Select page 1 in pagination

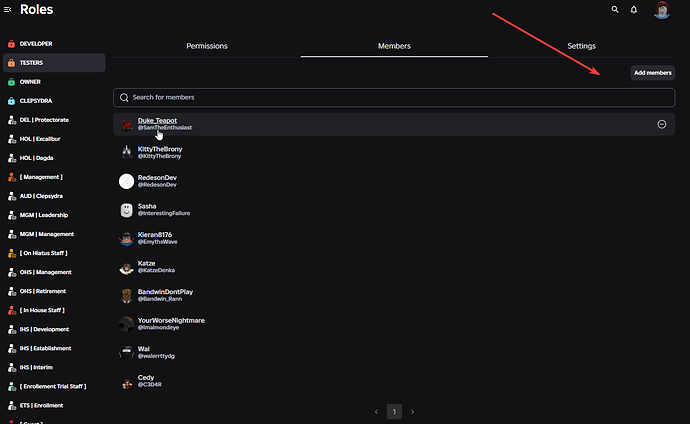point(394,412)
